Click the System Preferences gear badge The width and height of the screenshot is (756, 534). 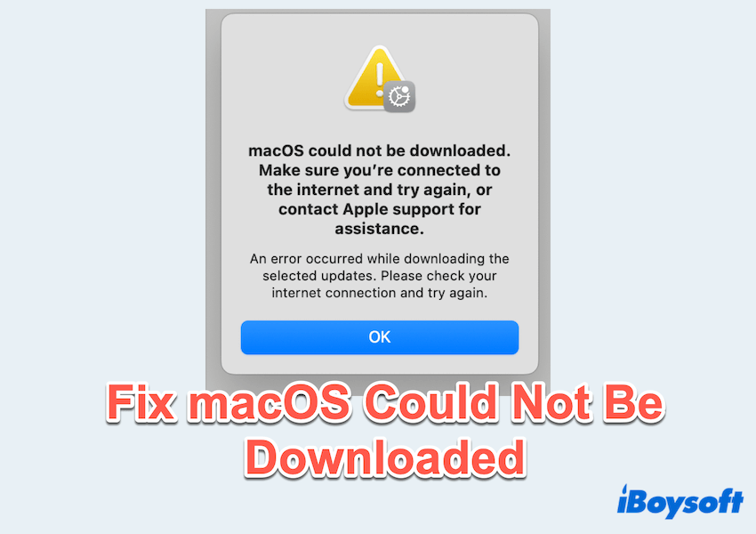pos(399,96)
